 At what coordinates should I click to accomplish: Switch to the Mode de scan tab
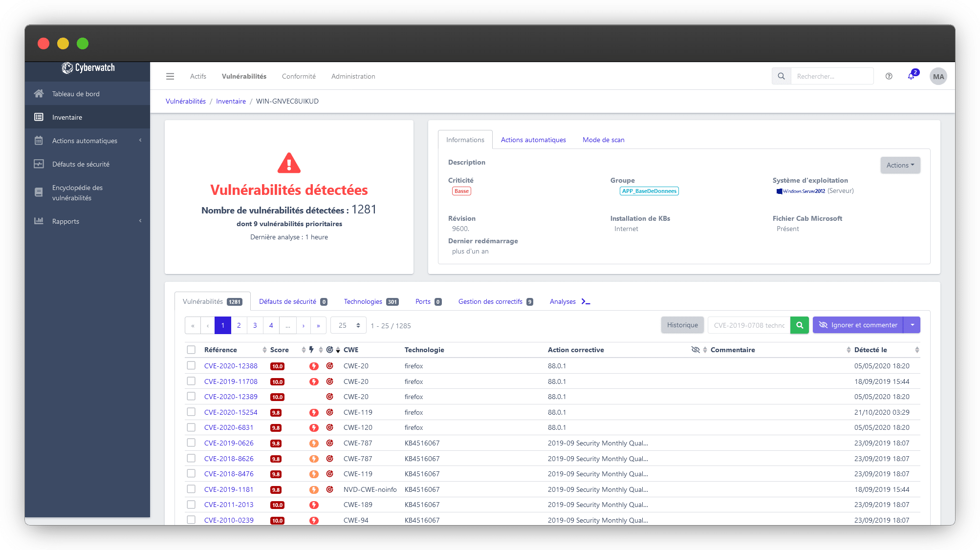(x=602, y=139)
